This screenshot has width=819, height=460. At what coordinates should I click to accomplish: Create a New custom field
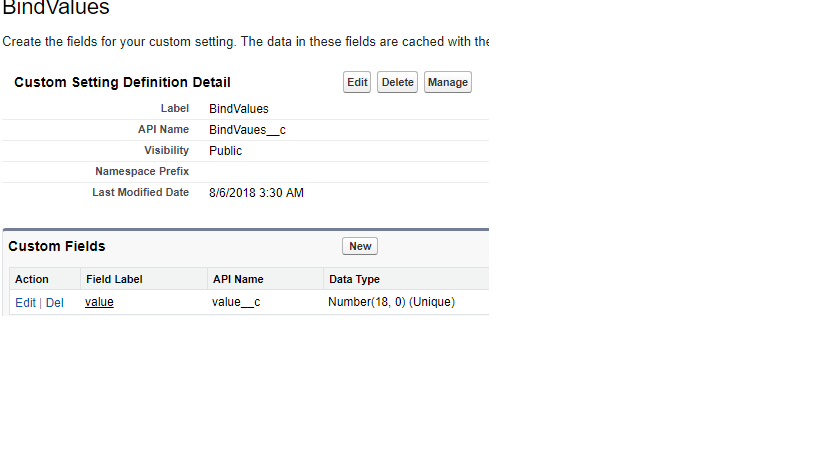coord(360,246)
